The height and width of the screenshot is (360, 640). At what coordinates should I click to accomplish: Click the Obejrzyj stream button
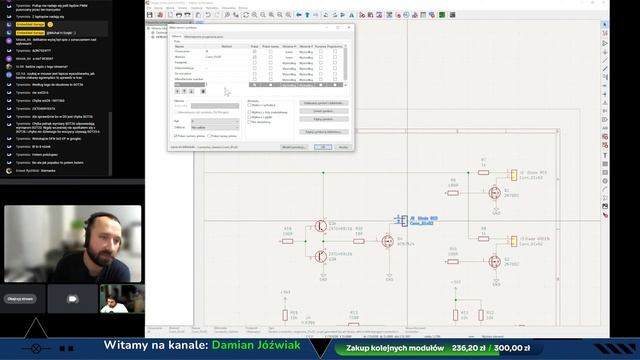[x=20, y=299]
